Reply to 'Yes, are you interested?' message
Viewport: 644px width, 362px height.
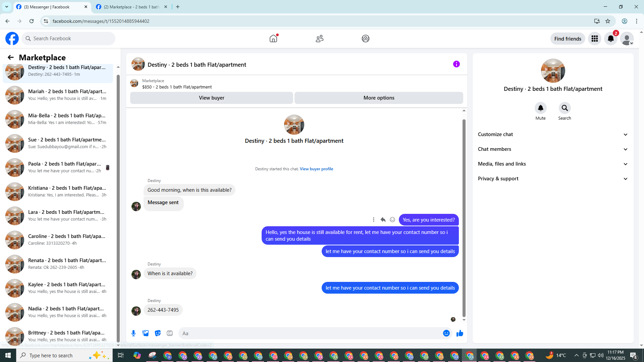click(x=383, y=220)
